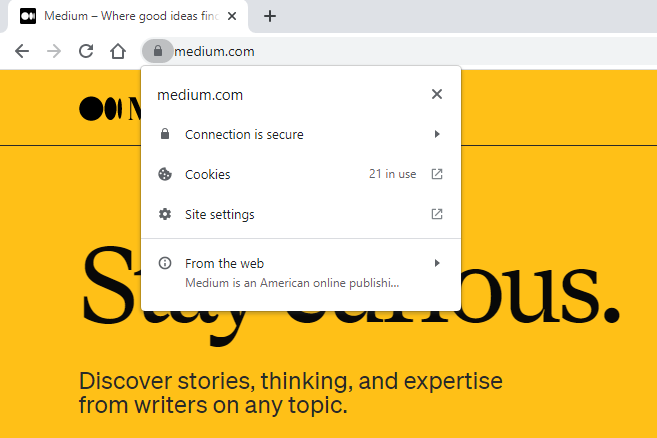Open Cookies external link icon

pyautogui.click(x=437, y=174)
